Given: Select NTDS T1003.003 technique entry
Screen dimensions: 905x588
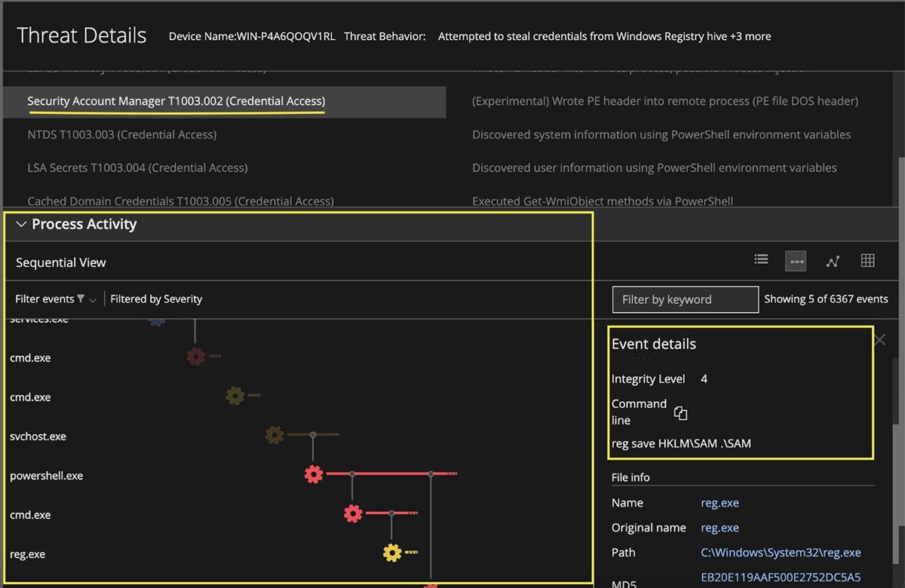Looking at the screenshot, I should (122, 134).
